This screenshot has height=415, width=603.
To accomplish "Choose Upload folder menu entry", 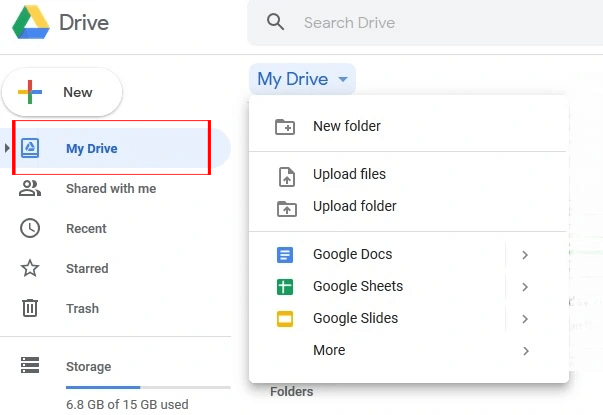I will click(354, 206).
